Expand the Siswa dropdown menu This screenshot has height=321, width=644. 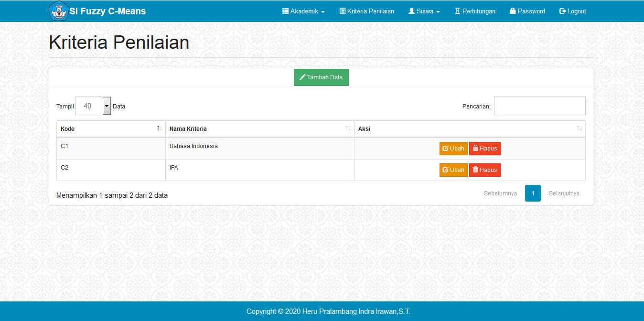click(x=424, y=11)
